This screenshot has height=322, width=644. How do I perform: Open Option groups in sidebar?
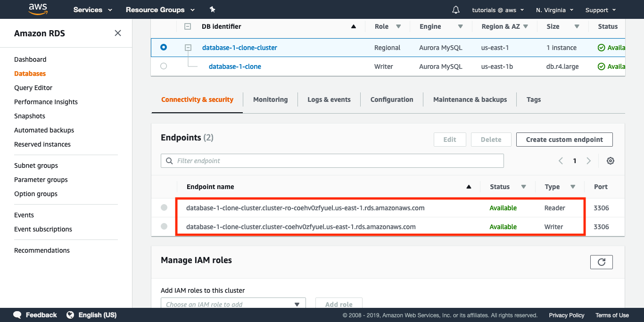36,194
